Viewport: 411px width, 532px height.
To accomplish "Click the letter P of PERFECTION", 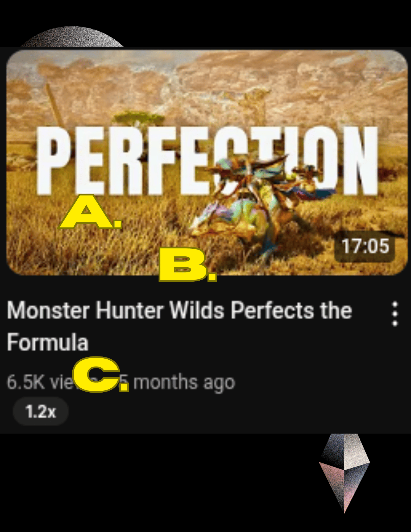I will point(54,161).
